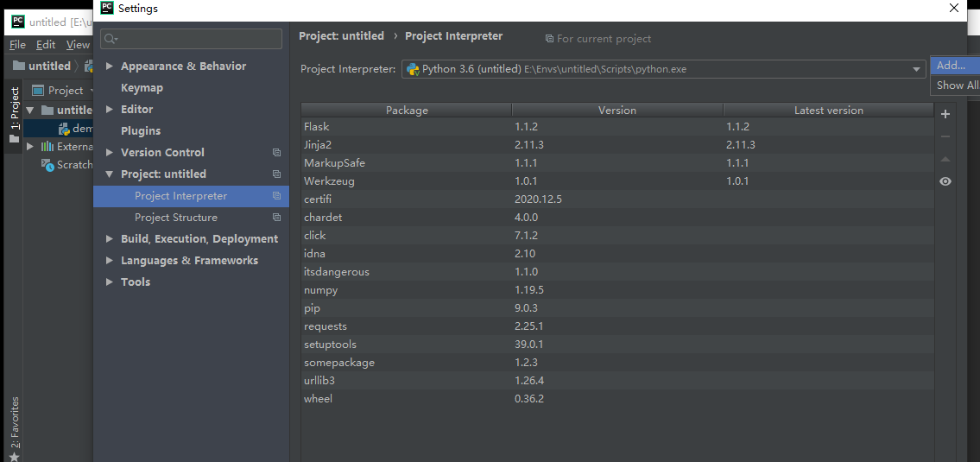Select Project Structure in settings tree

pos(191,218)
